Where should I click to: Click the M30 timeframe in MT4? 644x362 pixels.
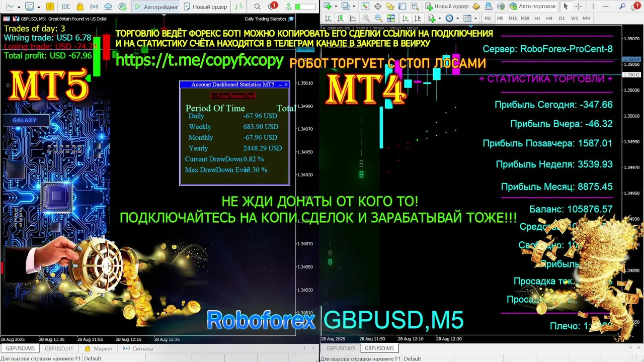pos(525,18)
